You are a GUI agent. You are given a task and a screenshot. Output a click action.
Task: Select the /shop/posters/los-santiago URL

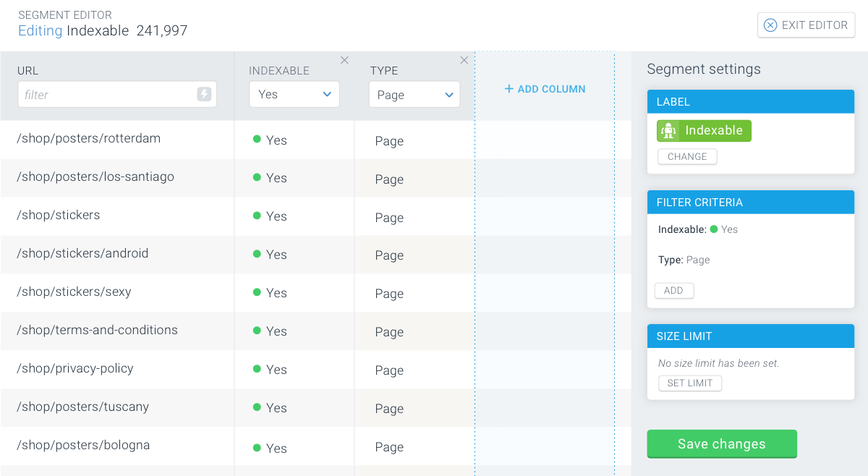95,177
